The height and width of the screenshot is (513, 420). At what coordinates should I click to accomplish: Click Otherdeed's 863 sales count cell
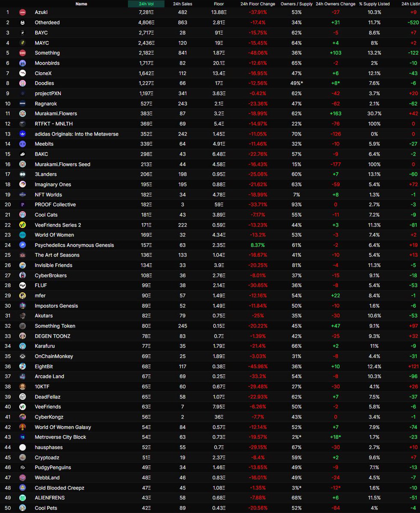(183, 22)
